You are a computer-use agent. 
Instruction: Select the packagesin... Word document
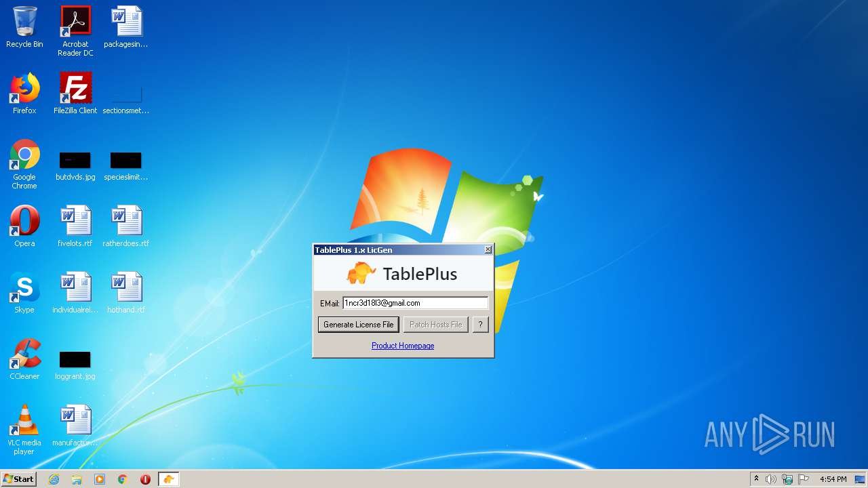[x=126, y=27]
